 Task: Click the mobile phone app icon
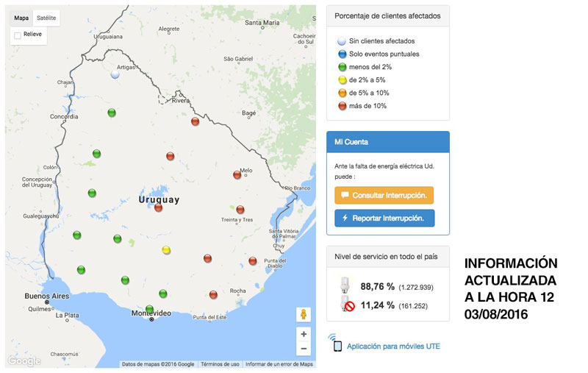[x=337, y=344]
